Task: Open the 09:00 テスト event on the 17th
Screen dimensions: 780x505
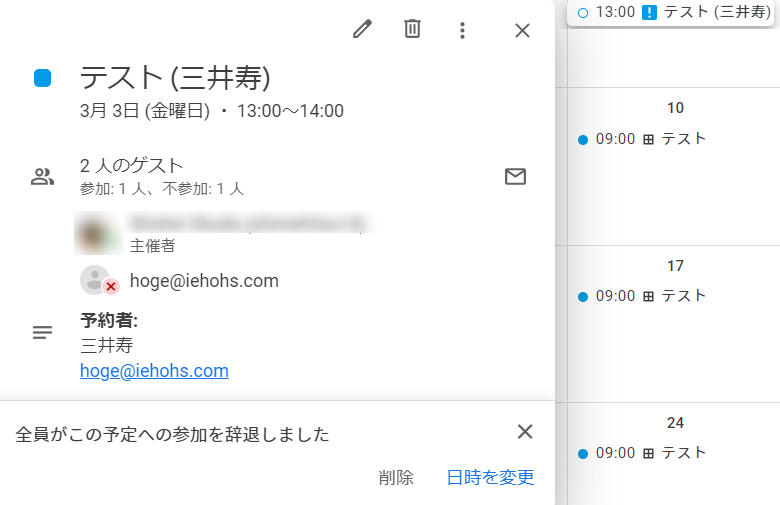Action: click(642, 296)
